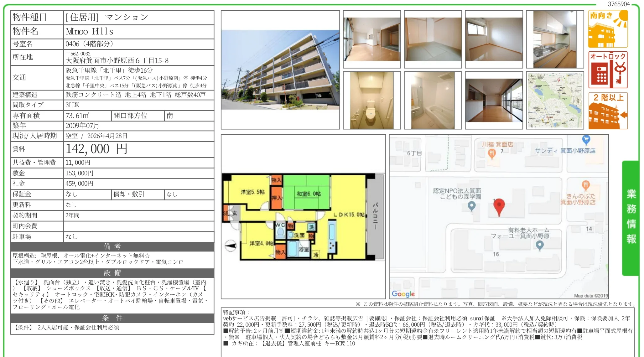This screenshot has height=357, width=644.
Task: Click the オートロック auto-lock feature icon
Action: [x=608, y=70]
